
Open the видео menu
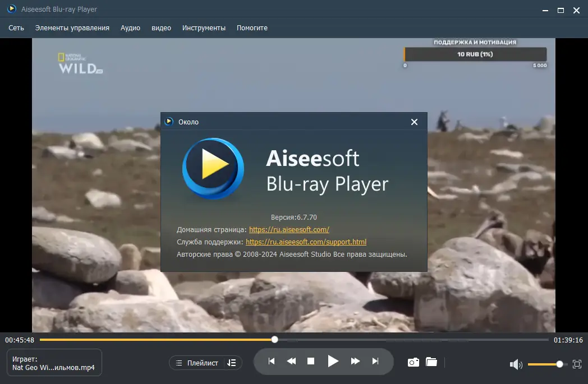[x=161, y=27]
